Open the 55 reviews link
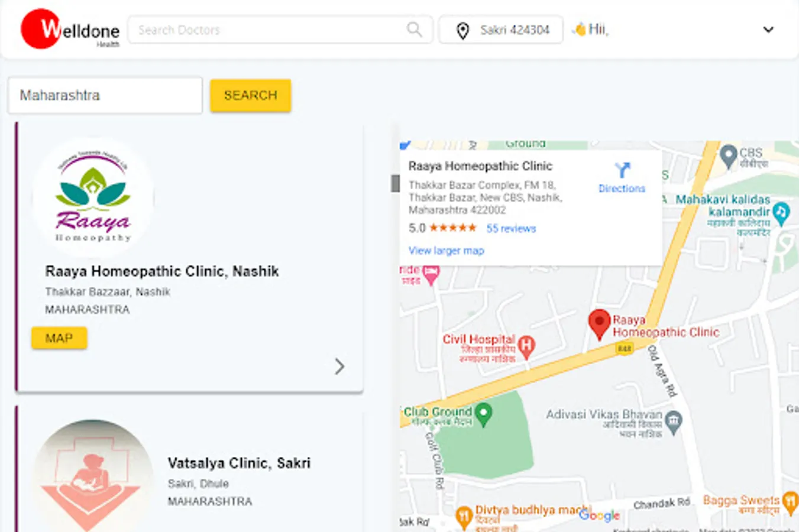Screen dimensions: 799x532 coord(511,229)
